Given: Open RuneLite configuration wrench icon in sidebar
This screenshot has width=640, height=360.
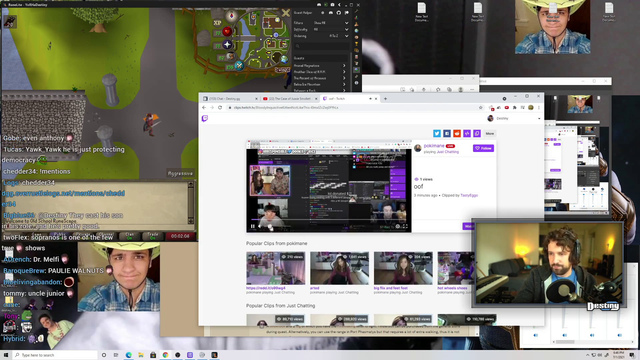Looking at the screenshot, I should tap(356, 11).
